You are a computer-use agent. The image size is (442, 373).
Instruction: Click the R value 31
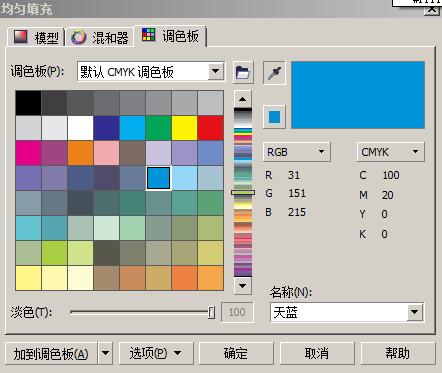click(294, 175)
